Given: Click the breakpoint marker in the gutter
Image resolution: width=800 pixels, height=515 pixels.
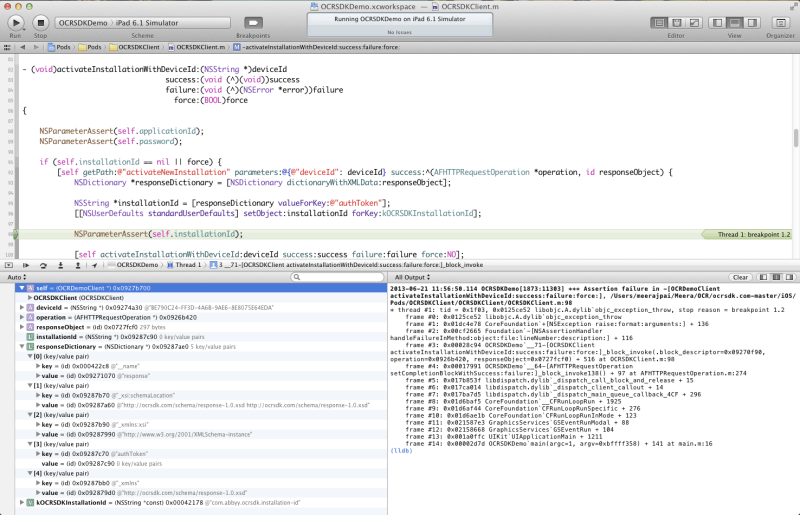Looking at the screenshot, I should [x=15, y=234].
